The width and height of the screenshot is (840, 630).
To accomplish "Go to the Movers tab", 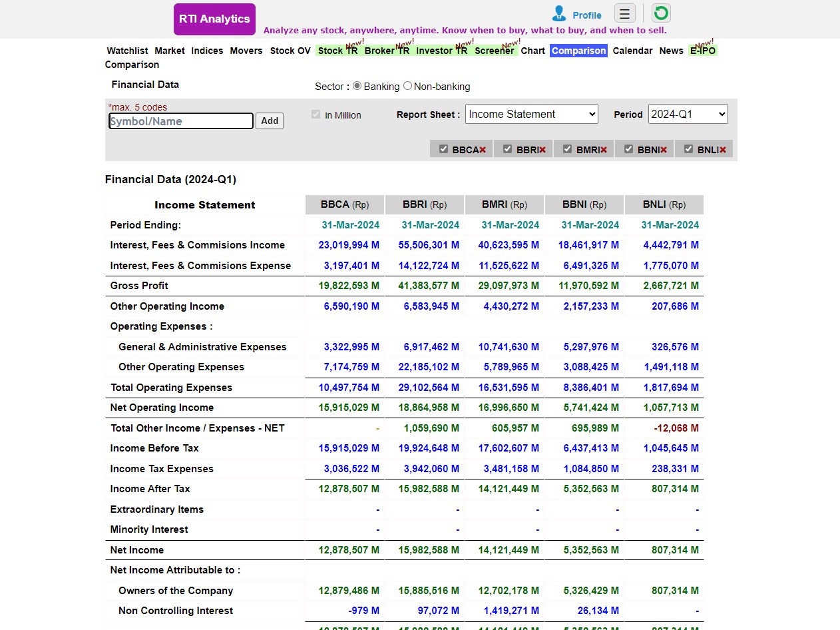I will tap(246, 51).
